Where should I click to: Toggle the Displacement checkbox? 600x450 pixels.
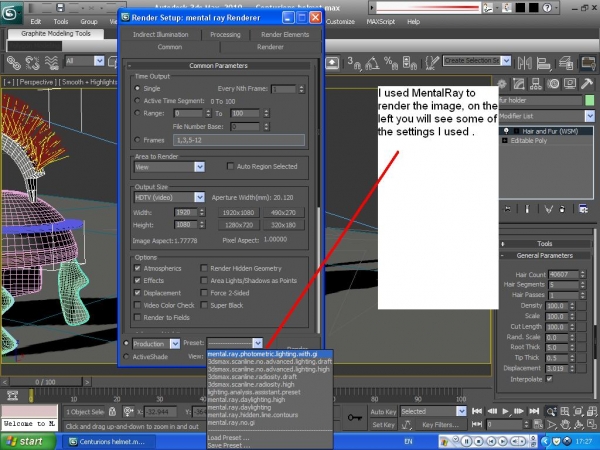137,292
